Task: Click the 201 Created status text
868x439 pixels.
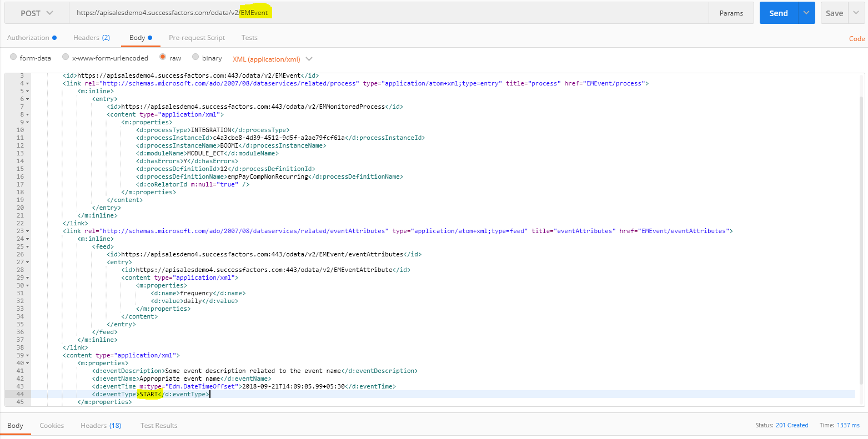Action: tap(792, 425)
